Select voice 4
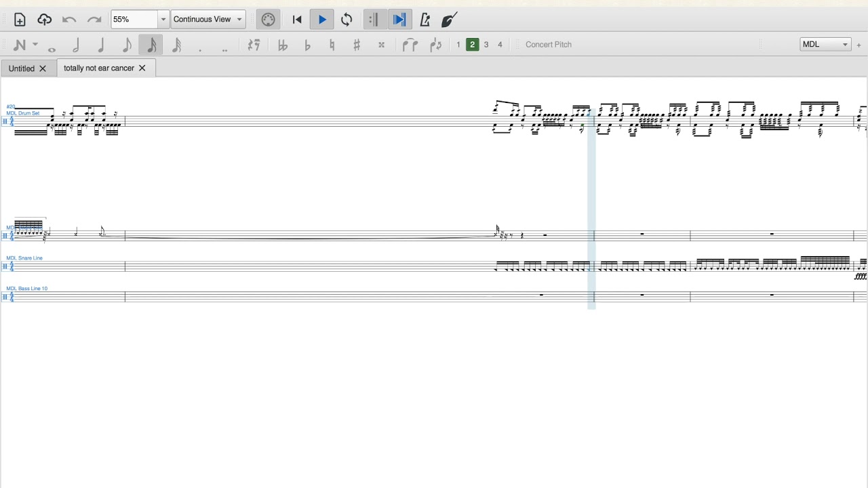868x488 pixels. (500, 45)
